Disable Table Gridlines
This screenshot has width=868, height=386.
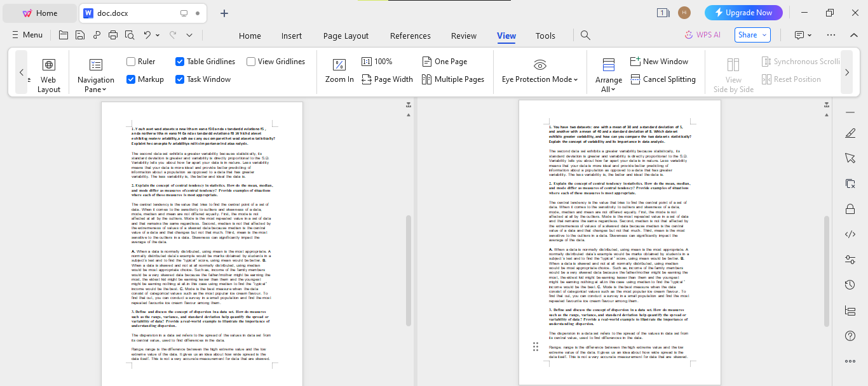[x=180, y=61]
